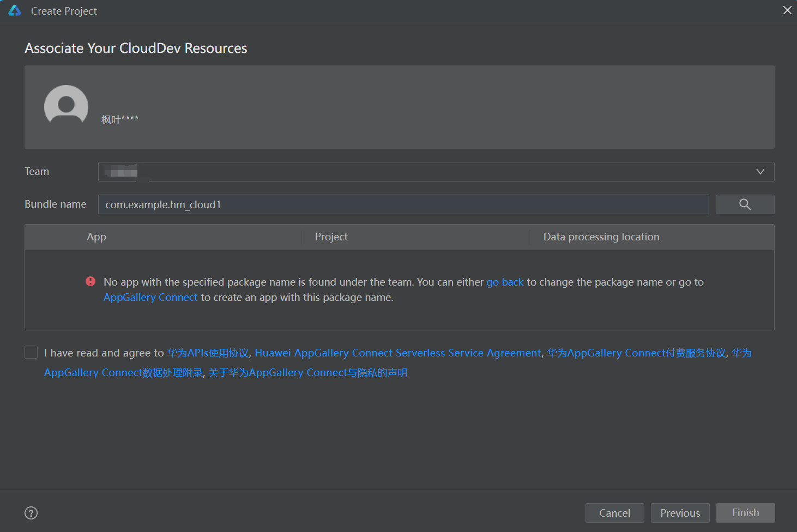Open the 华为APIs使用协议 link
Viewport: 797px width, 532px height.
208,353
